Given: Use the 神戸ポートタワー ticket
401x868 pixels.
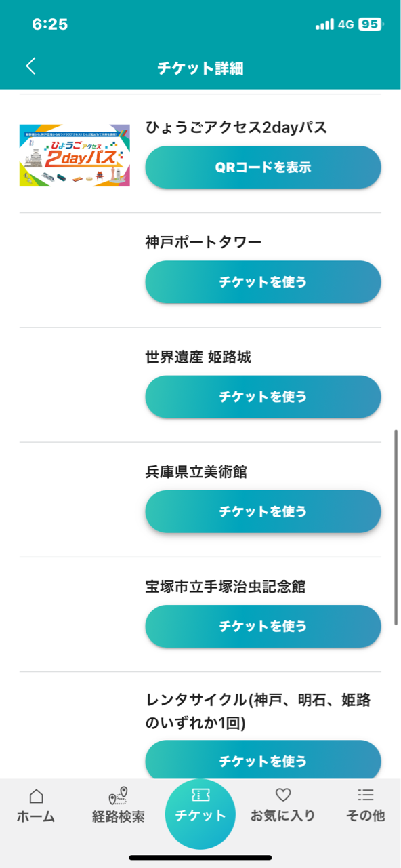Looking at the screenshot, I should point(263,281).
